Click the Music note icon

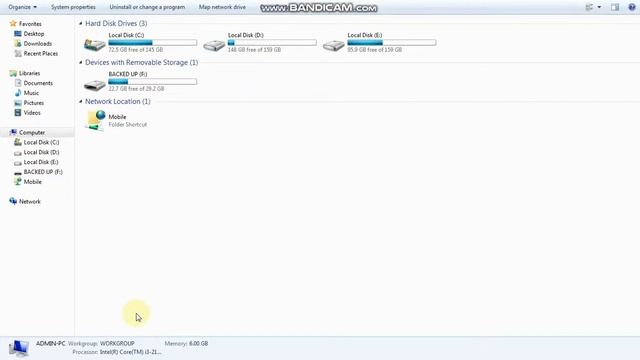18,93
